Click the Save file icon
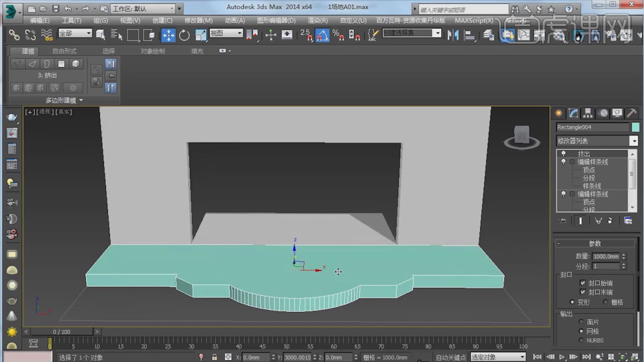The width and height of the screenshot is (644, 362). [55, 8]
